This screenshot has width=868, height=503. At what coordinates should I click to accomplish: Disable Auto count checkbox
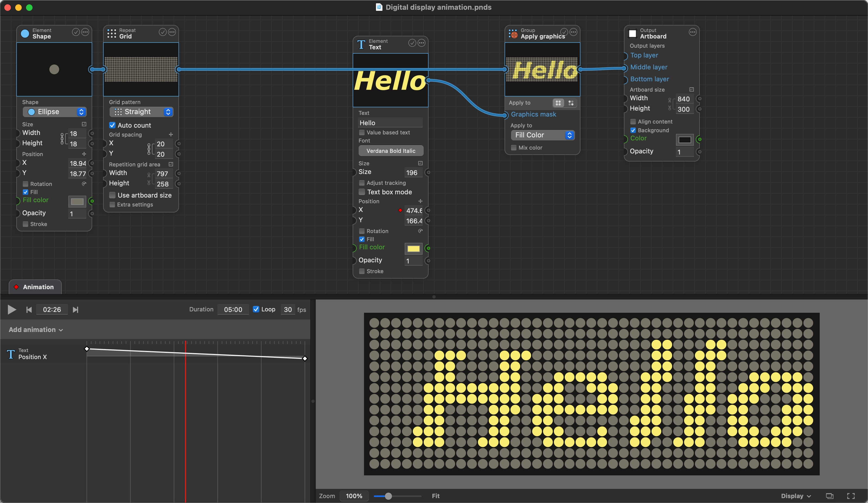[112, 125]
